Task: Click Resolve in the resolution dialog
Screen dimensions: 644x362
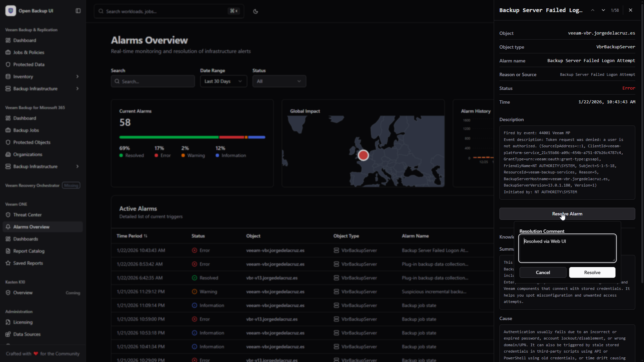Action: coord(592,272)
